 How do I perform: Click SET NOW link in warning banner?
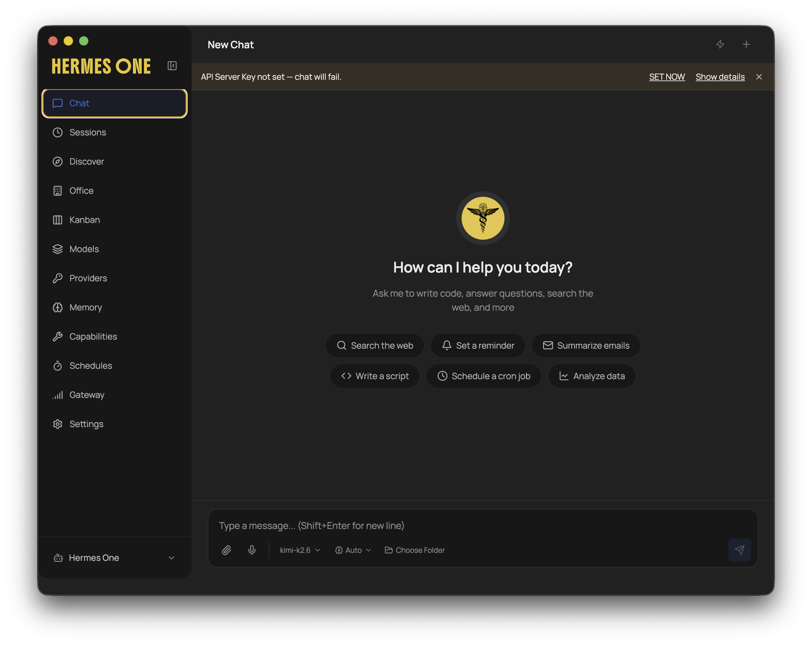coord(667,77)
